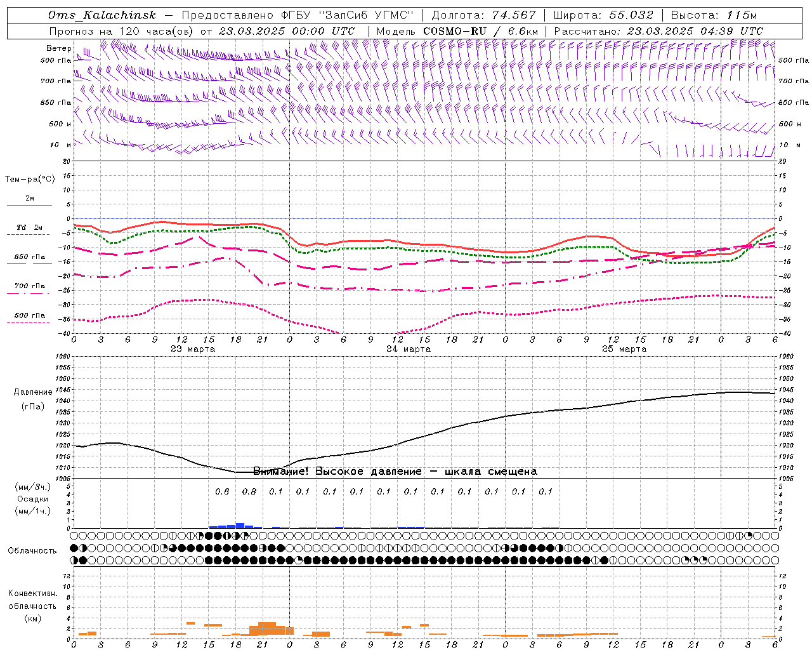This screenshot has height=650, width=812.
Task: Click the COSMO-RU model name in the header
Action: tap(454, 31)
